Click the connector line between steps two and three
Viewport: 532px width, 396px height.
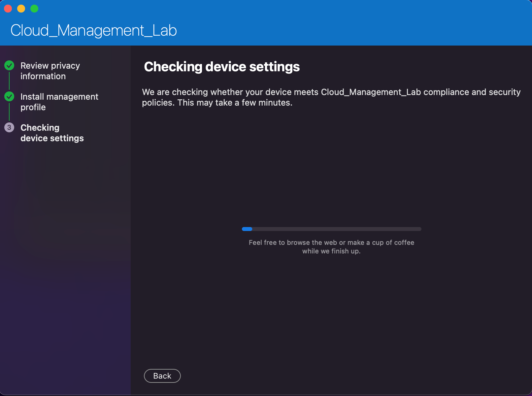9,112
